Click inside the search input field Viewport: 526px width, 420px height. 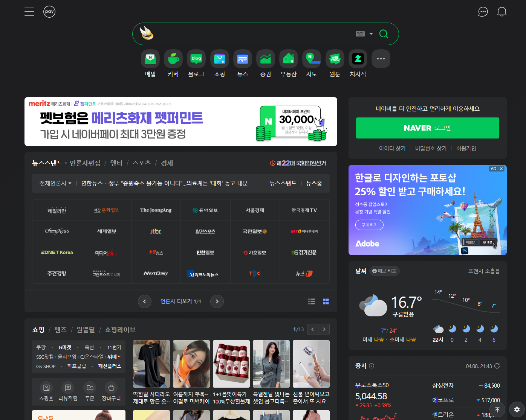pyautogui.click(x=254, y=34)
